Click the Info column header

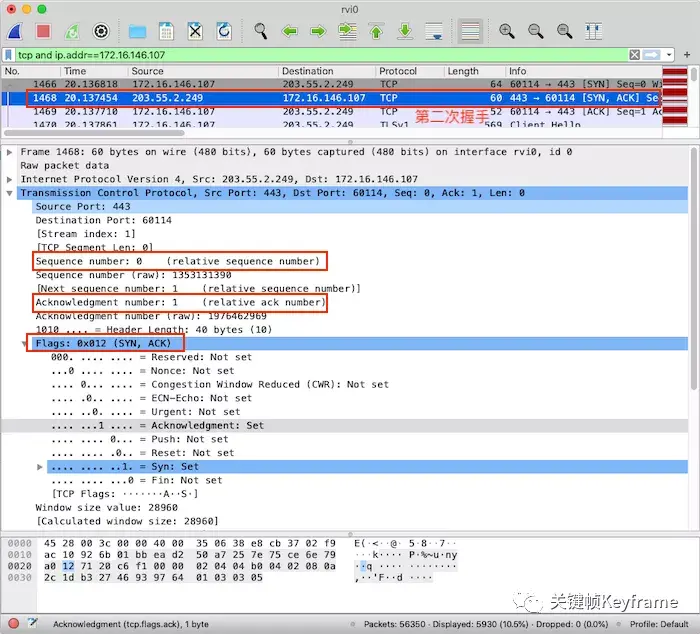click(x=583, y=71)
